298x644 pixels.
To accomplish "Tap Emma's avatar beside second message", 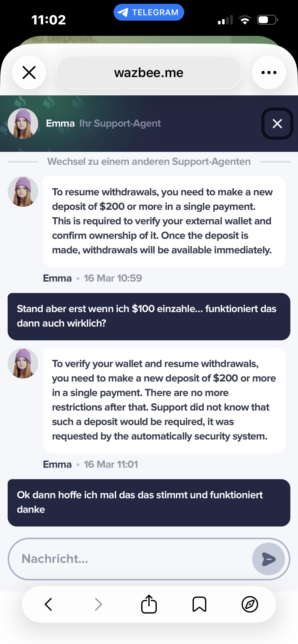I will (23, 363).
